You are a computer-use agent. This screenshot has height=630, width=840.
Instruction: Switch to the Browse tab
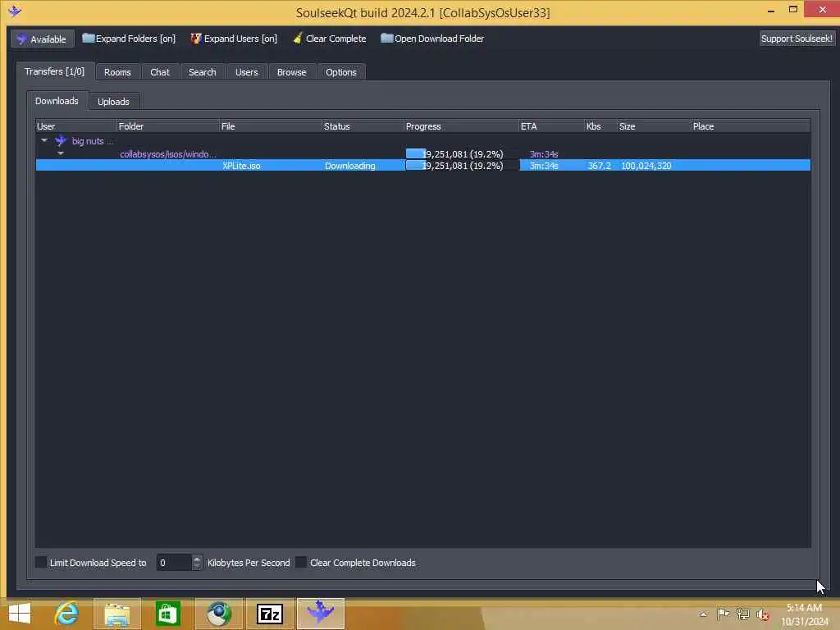[291, 72]
